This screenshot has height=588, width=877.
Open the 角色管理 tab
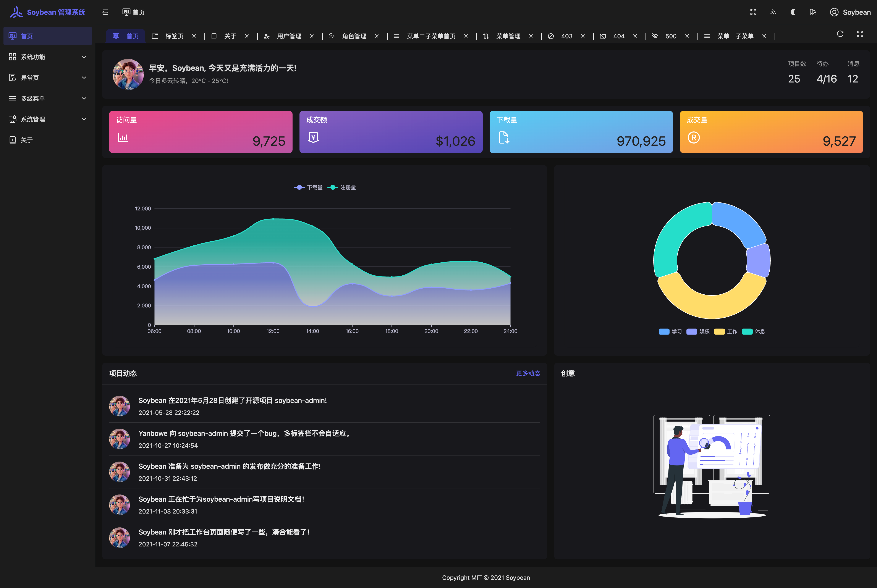coord(354,36)
